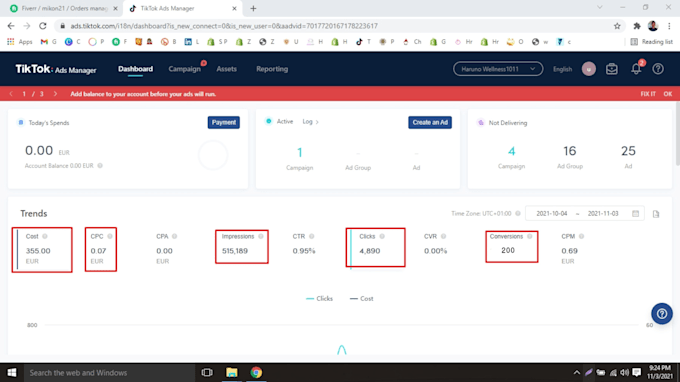Open Chrome three-dot menu
Viewport: 680px width, 382px height.
[669, 26]
